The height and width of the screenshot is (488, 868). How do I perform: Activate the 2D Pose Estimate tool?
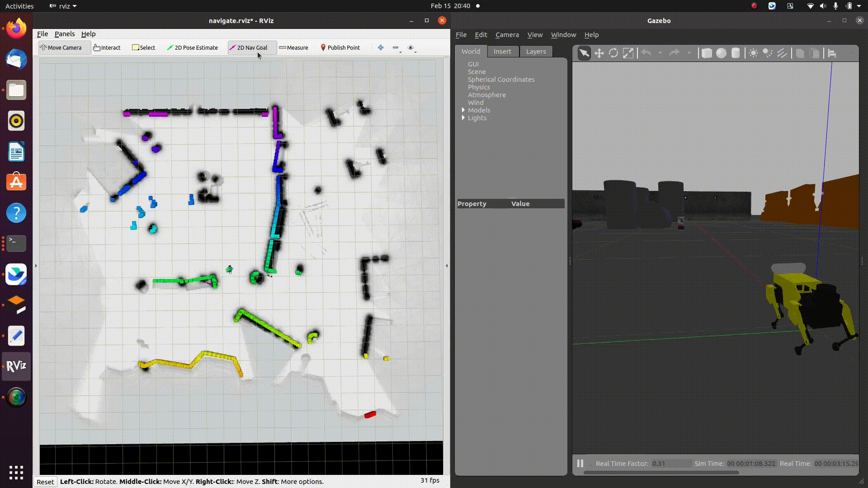(x=192, y=47)
